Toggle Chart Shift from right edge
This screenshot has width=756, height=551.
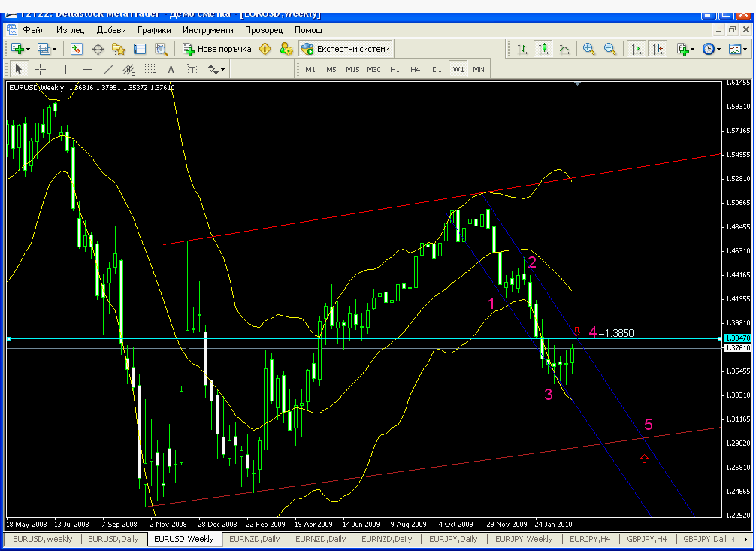pyautogui.click(x=658, y=49)
